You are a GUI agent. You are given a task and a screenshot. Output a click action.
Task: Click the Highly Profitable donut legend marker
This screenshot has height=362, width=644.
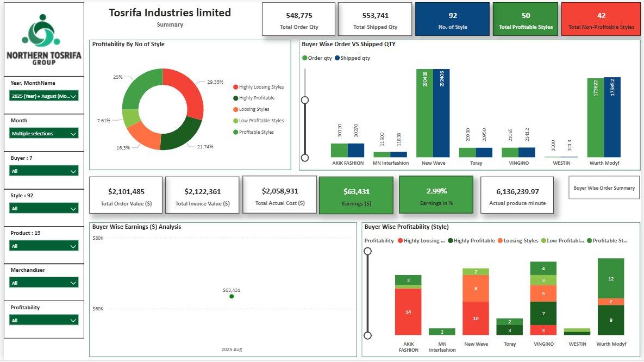(236, 98)
